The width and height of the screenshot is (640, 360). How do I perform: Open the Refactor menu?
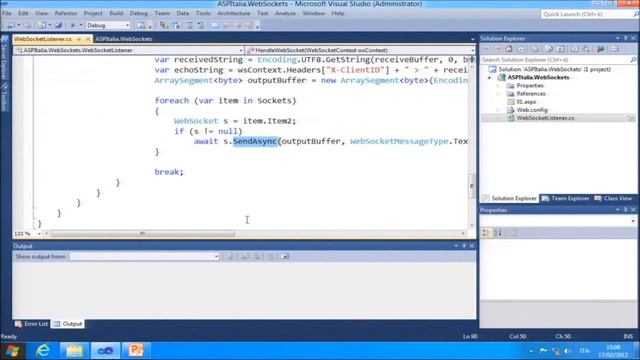click(66, 13)
